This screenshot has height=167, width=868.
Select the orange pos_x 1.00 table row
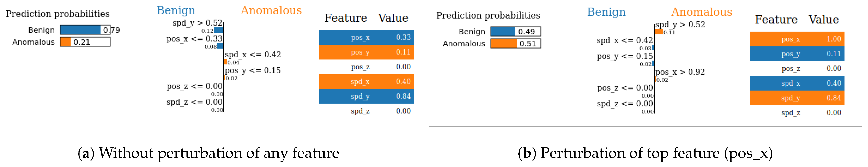797,39
